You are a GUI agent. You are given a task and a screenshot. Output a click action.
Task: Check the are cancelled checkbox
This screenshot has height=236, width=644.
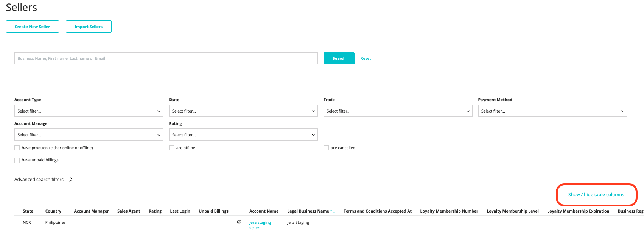tap(326, 148)
